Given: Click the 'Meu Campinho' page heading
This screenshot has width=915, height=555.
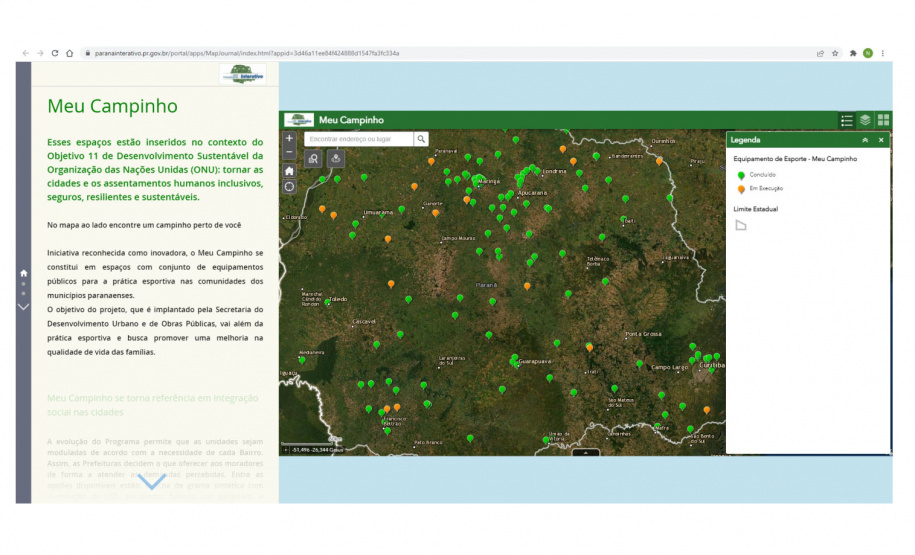Looking at the screenshot, I should [112, 106].
